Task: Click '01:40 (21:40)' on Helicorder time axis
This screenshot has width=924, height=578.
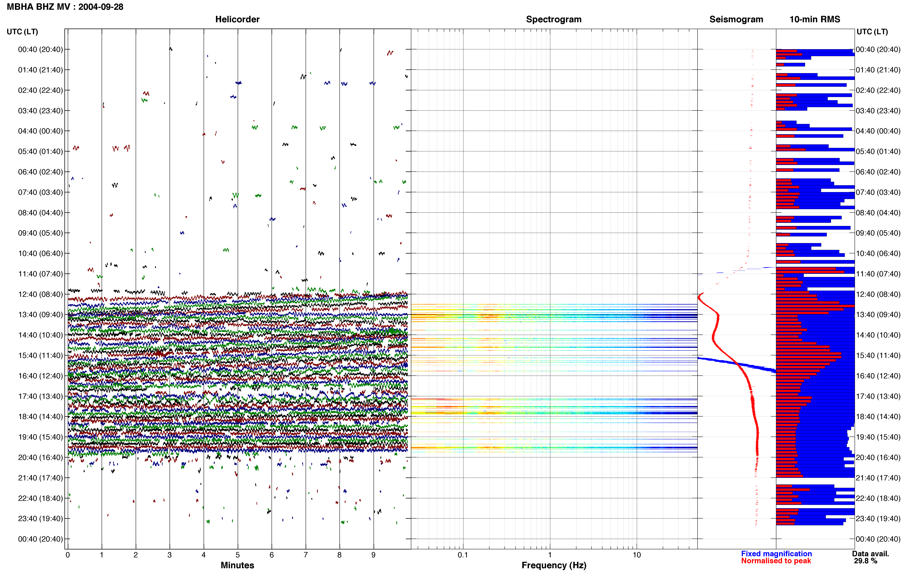Action: pyautogui.click(x=41, y=70)
